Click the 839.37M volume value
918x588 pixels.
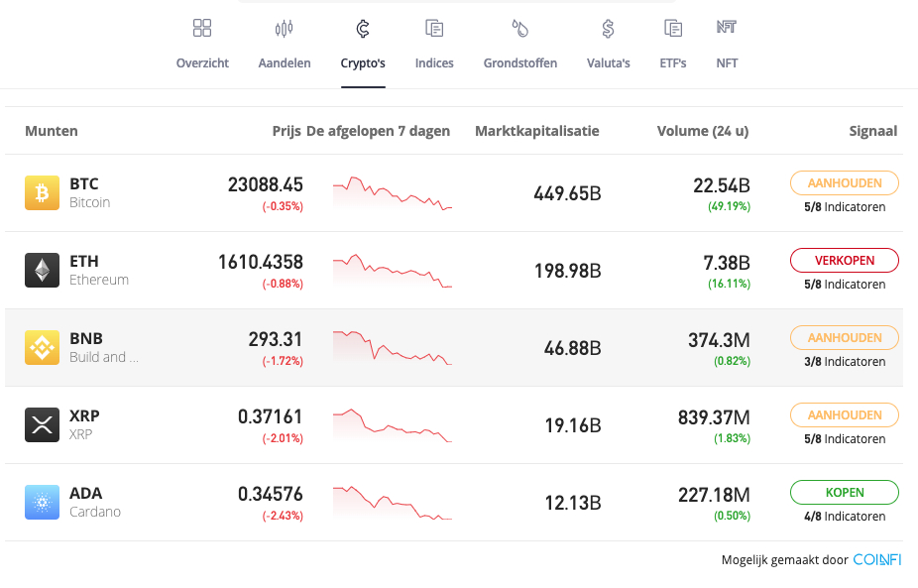coord(714,417)
